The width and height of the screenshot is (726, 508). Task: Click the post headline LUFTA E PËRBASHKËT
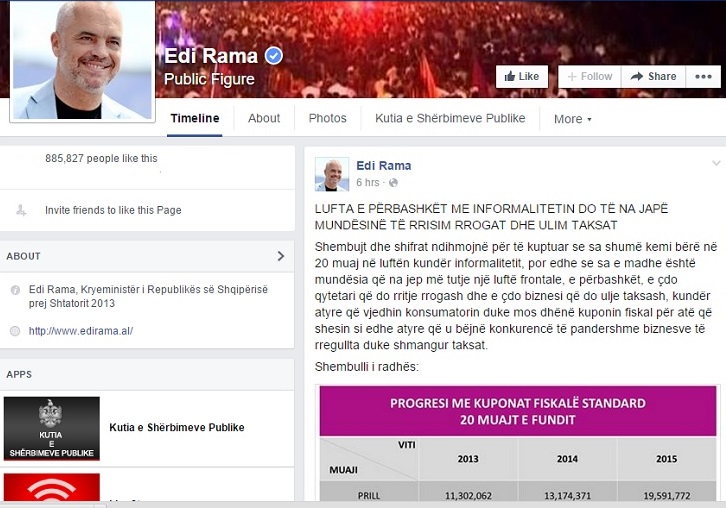(491, 217)
